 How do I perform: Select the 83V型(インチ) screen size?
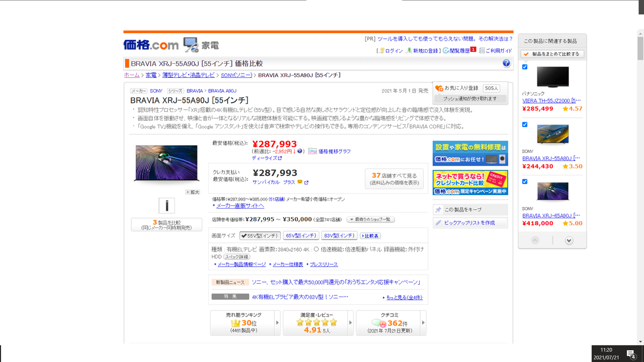(339, 235)
